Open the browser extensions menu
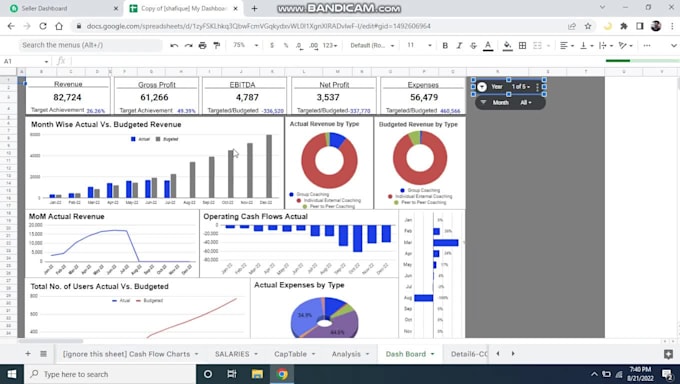The height and width of the screenshot is (384, 680). coord(624,26)
